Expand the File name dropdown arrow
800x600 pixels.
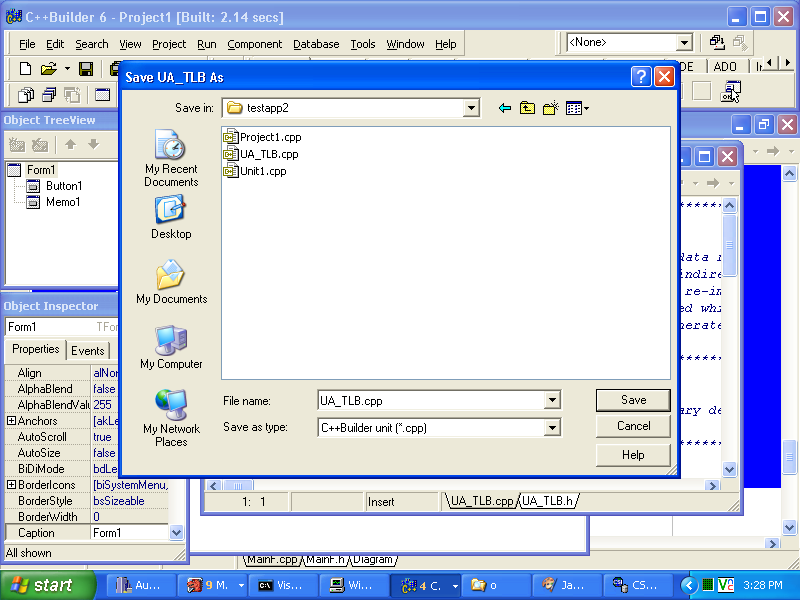tap(552, 401)
